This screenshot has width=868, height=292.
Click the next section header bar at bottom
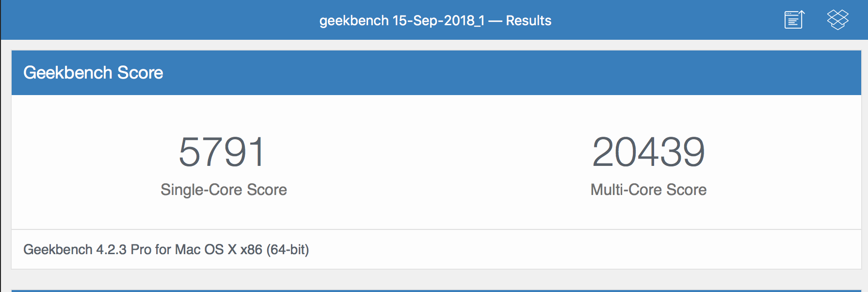(x=436, y=291)
